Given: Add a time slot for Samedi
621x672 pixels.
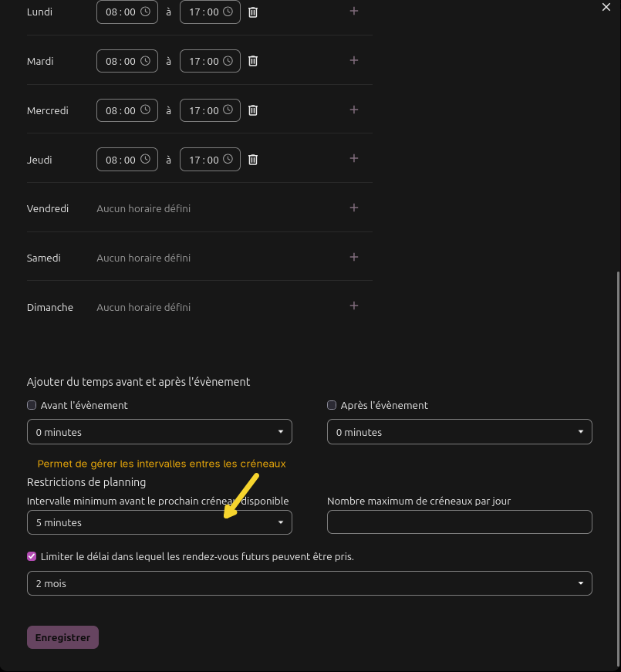Looking at the screenshot, I should tap(353, 257).
